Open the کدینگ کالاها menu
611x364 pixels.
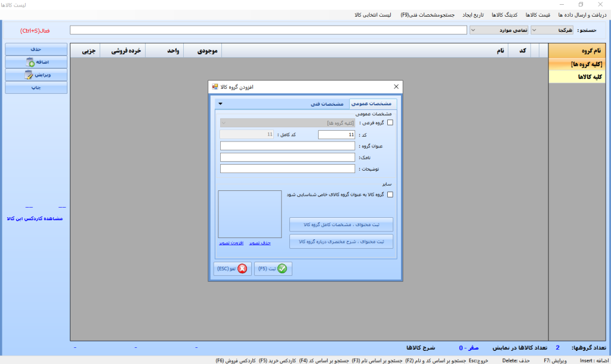tap(505, 14)
